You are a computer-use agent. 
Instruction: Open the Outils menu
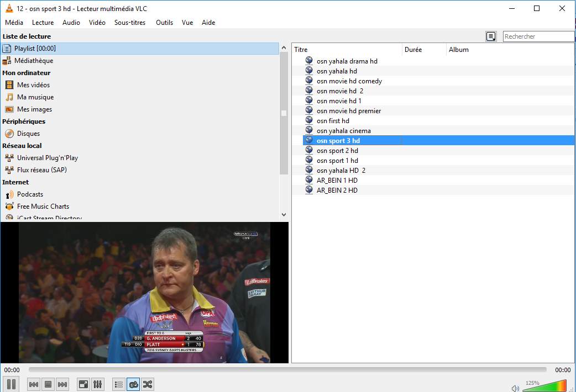pyautogui.click(x=164, y=23)
